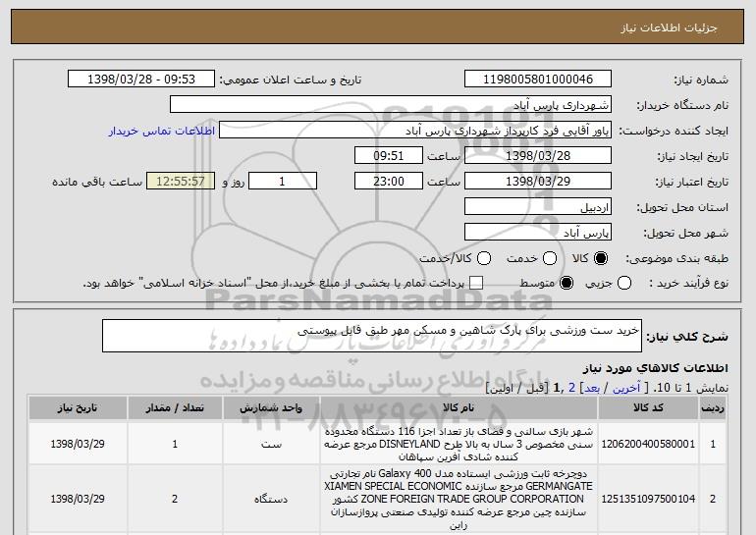Click the delivery city field پارس آباد
The width and height of the screenshot is (756, 535).
click(x=538, y=233)
